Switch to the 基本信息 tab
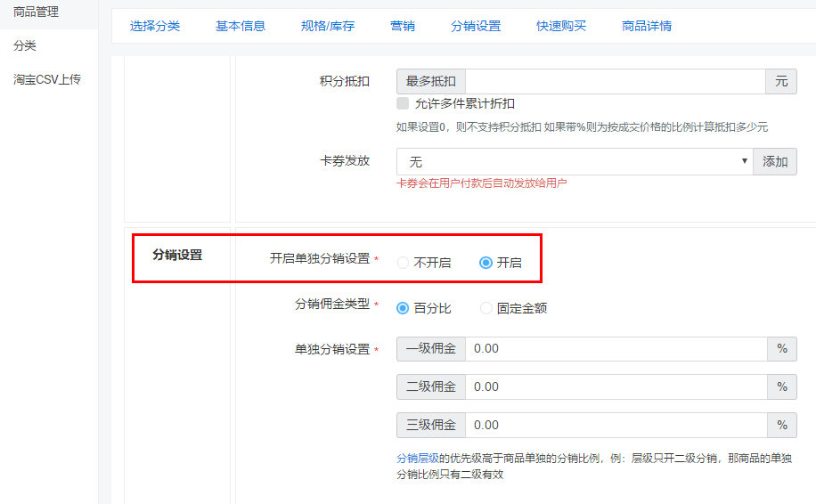This screenshot has width=816, height=504. [x=241, y=26]
